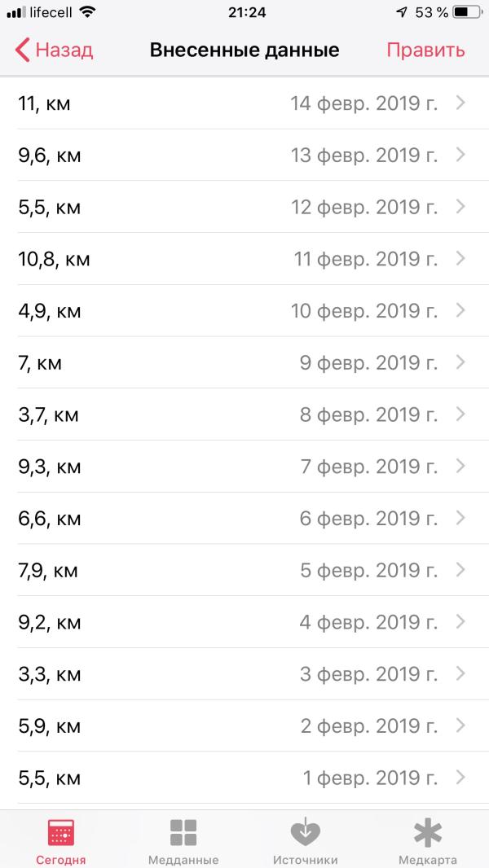
Task: Tap the back arrow next to Назад
Action: click(x=22, y=50)
